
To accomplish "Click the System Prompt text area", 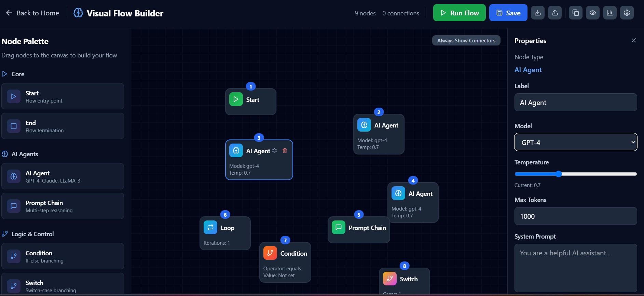I will (576, 268).
